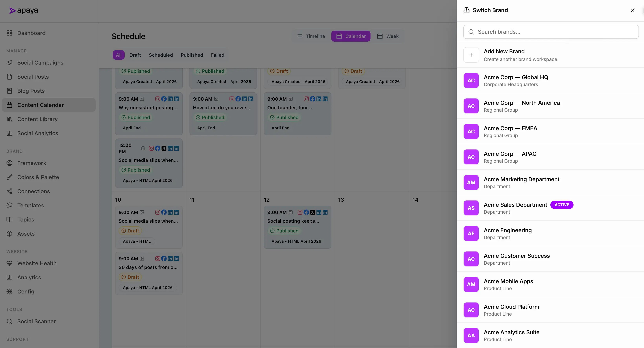Click the stack icon on 12:00 PM post
Viewport: 644px width, 348px height.
click(x=143, y=148)
